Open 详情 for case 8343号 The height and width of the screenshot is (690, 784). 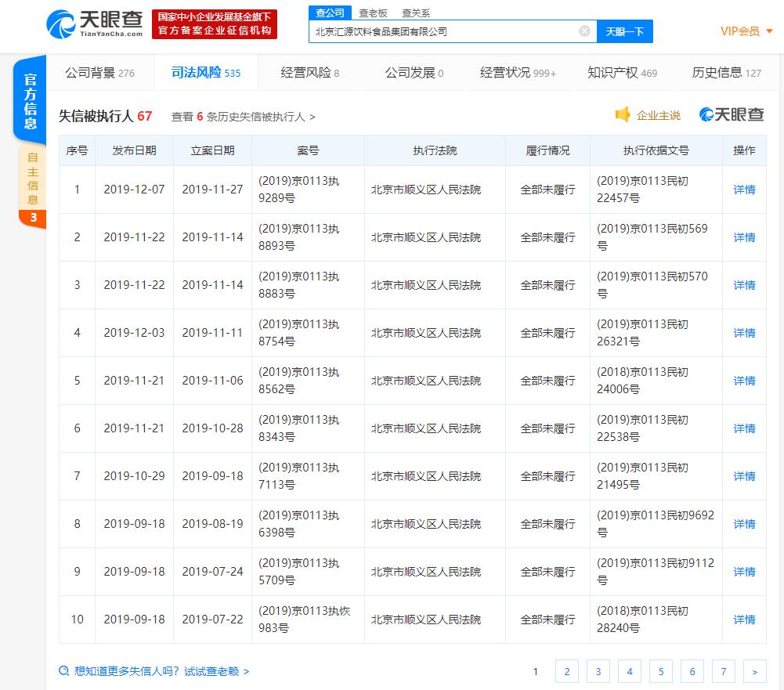[744, 428]
